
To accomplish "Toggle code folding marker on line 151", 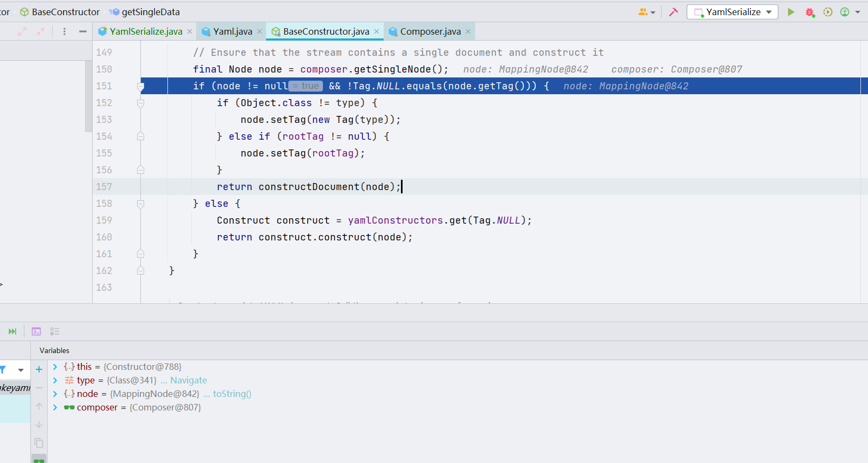I will 140,86.
